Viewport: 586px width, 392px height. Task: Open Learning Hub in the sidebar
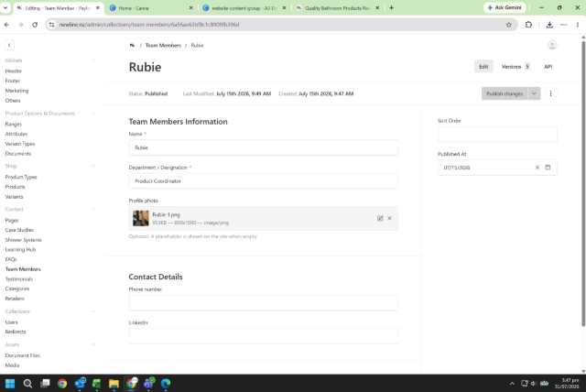[20, 250]
